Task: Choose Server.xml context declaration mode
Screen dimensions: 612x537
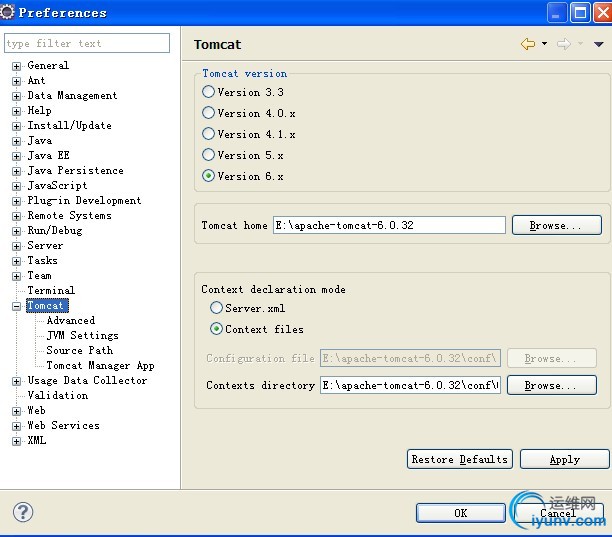Action: 216,308
